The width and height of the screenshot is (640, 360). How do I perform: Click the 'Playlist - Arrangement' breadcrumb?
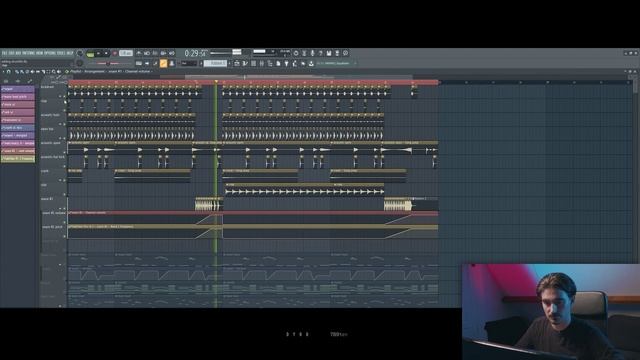click(87, 71)
